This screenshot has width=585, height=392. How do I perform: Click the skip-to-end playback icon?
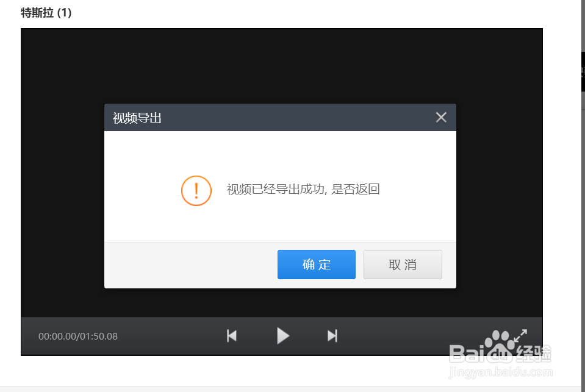(332, 335)
